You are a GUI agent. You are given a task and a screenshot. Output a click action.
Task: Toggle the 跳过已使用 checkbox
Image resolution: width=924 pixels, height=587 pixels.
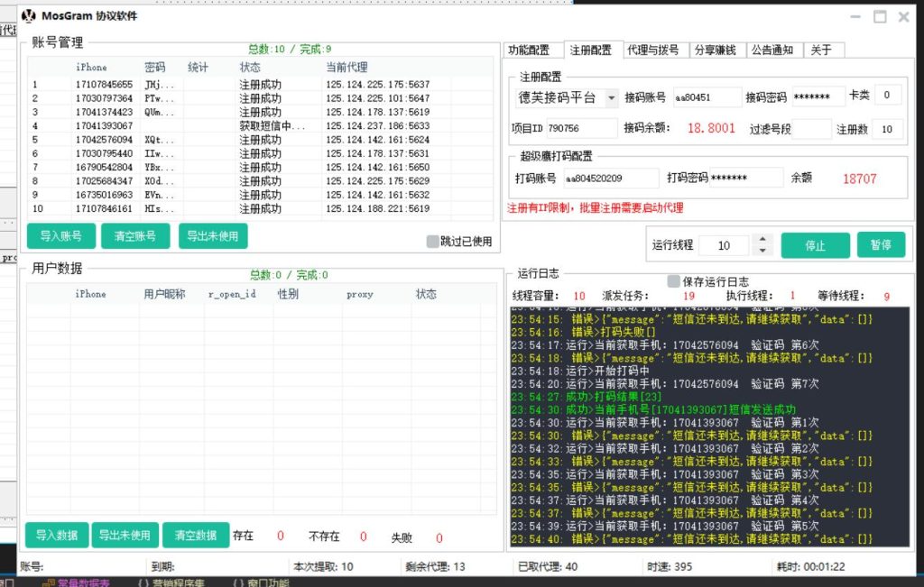(x=433, y=241)
